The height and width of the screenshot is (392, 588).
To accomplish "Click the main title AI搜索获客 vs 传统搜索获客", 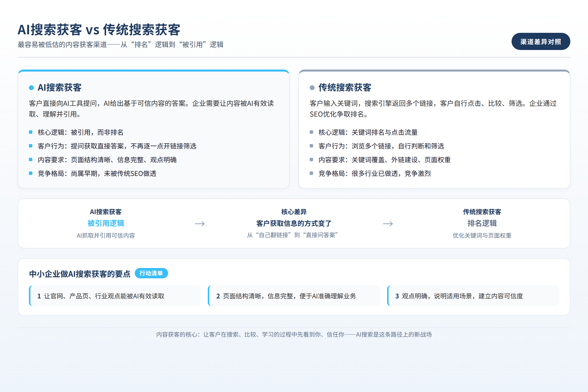I will [99, 29].
